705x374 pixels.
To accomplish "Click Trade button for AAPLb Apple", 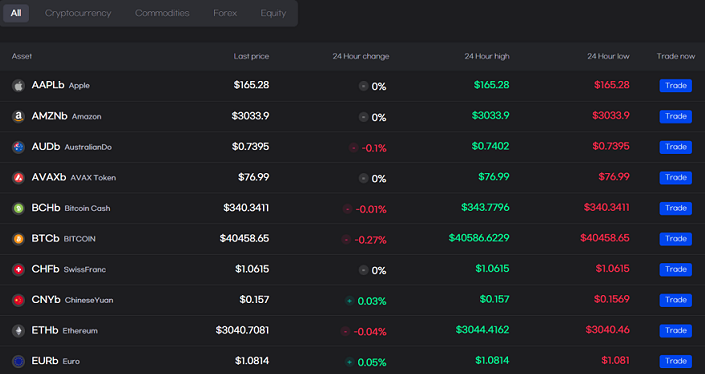I will [x=675, y=85].
